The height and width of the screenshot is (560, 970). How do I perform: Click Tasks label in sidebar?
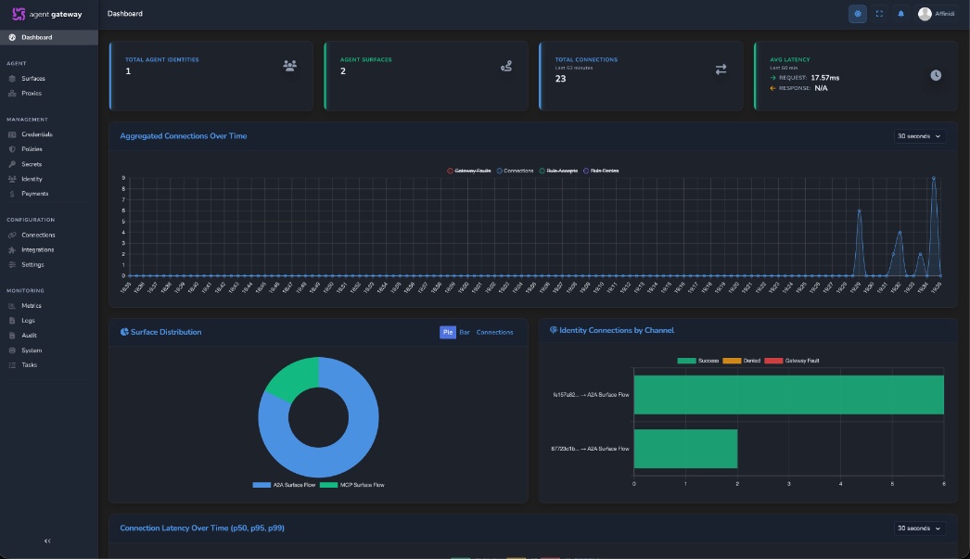(x=29, y=365)
